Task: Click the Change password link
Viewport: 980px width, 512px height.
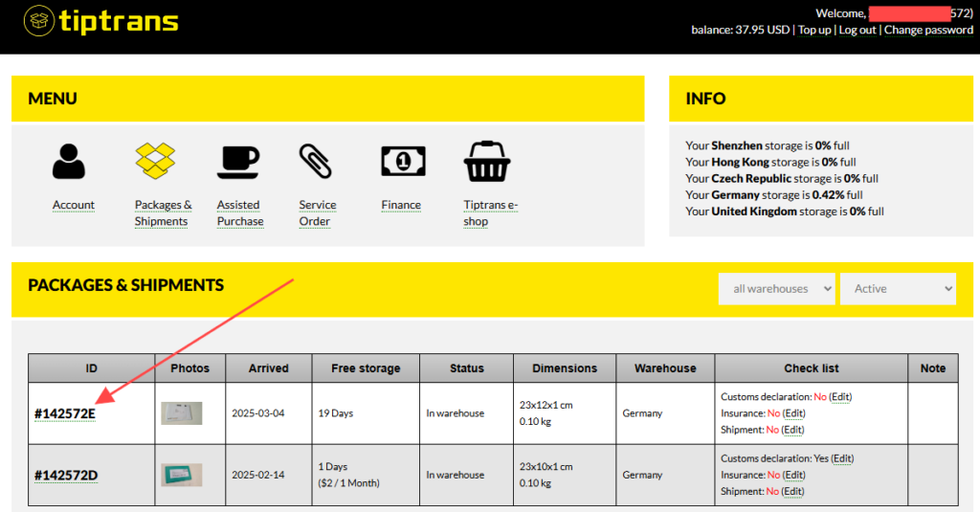Action: [928, 30]
